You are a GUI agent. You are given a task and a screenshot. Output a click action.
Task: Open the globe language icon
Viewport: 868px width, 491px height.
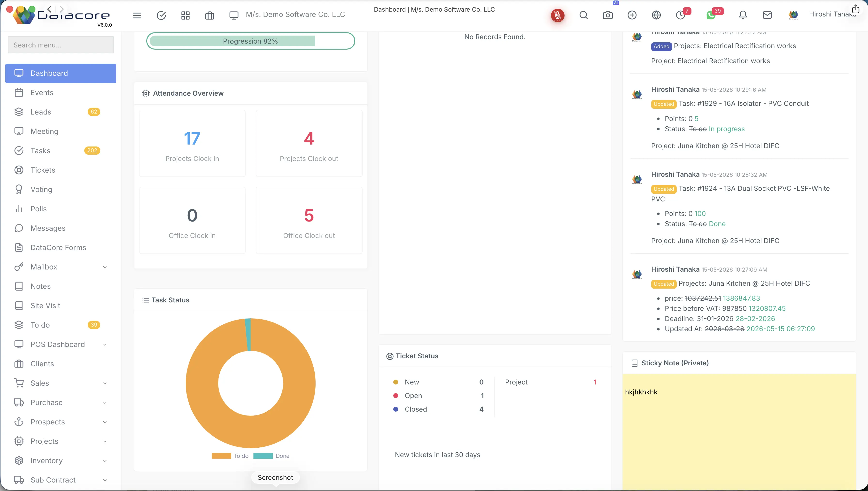(x=656, y=15)
